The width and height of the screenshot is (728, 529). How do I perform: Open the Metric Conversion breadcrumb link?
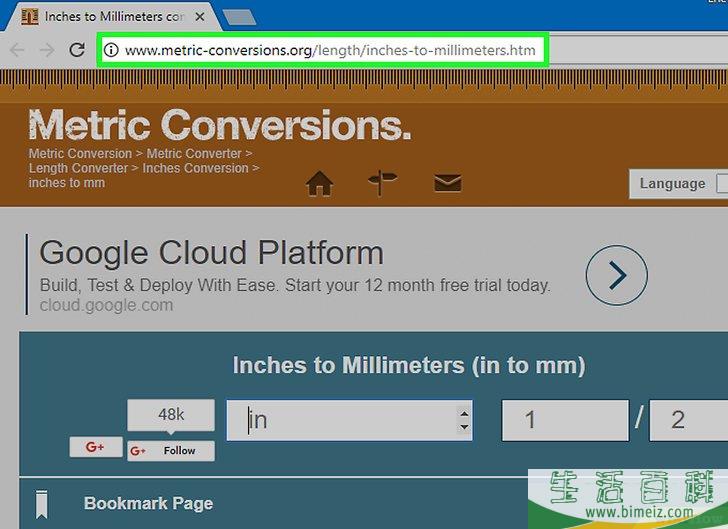[80, 153]
